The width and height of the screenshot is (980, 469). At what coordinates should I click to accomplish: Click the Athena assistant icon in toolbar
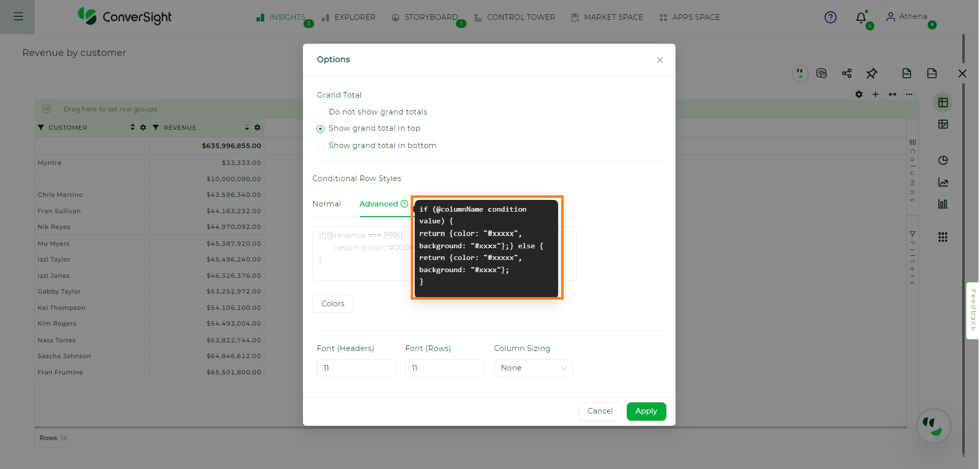coord(801,74)
